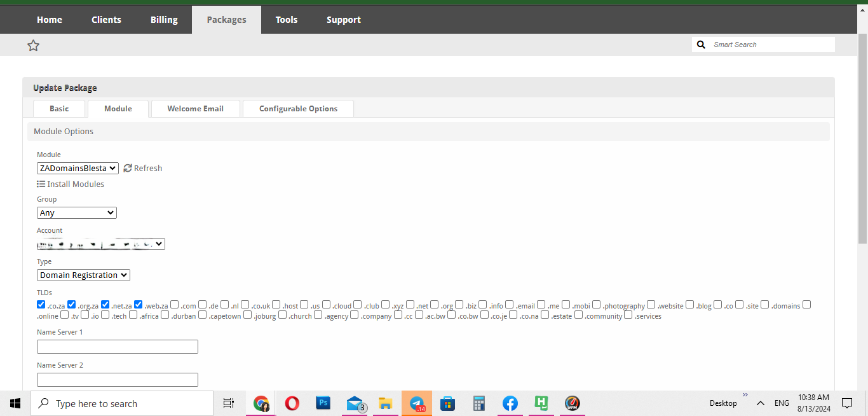Switch to the Welcome Email tab
The height and width of the screenshot is (416, 868).
click(196, 109)
